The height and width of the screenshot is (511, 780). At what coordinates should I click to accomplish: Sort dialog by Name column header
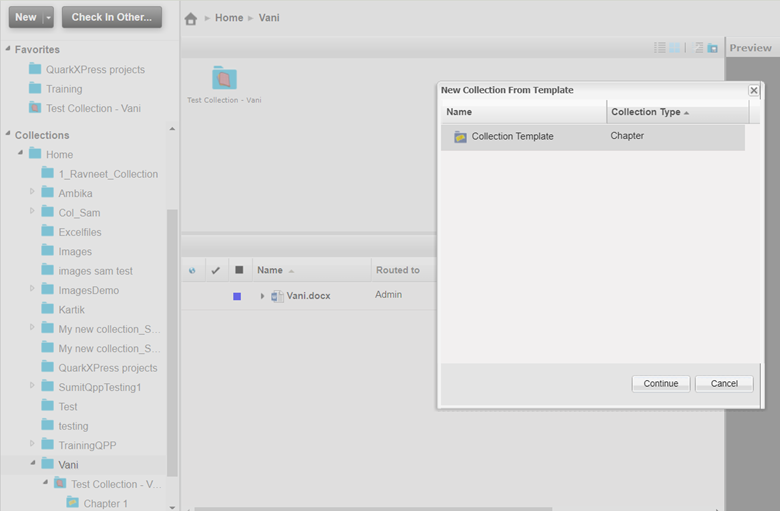pos(524,112)
